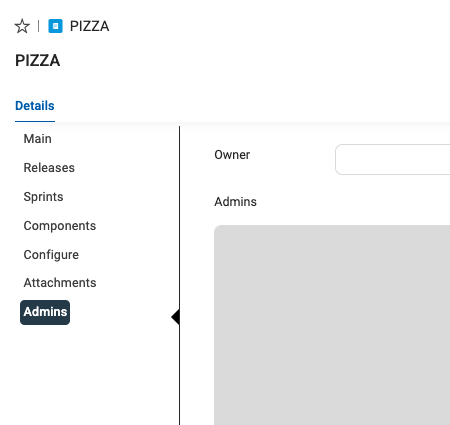This screenshot has width=450, height=425.
Task: Click the vertical divider beside the sidebar
Action: 179,275
